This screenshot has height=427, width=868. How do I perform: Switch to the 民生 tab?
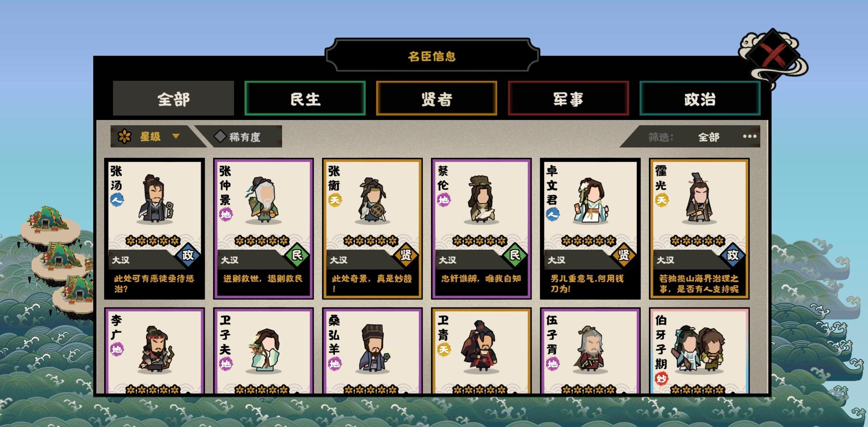pos(305,99)
